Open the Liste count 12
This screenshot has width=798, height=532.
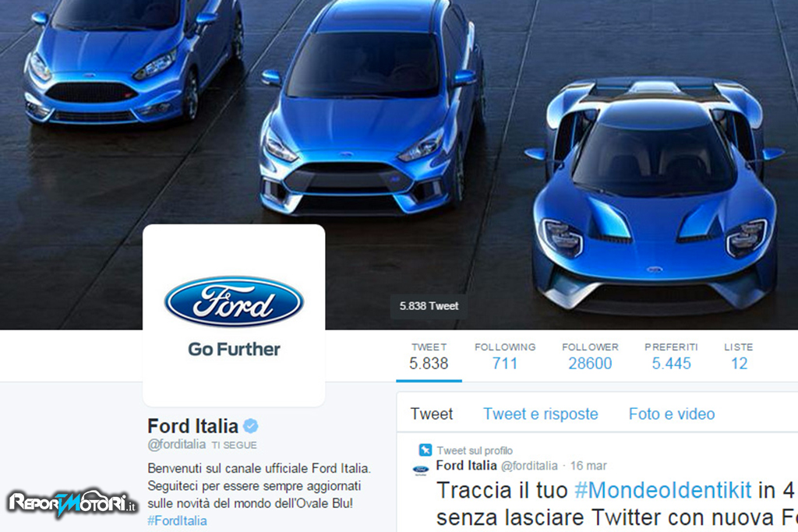(x=739, y=356)
